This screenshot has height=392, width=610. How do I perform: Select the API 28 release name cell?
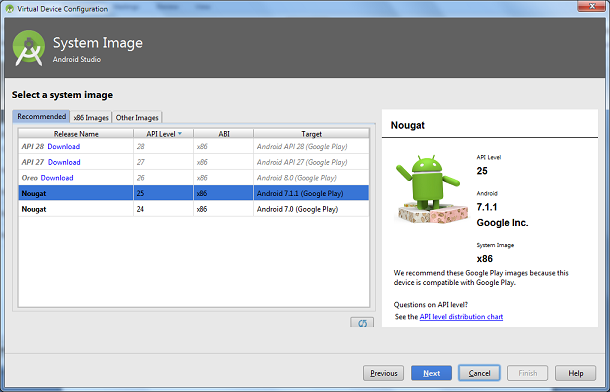(x=76, y=146)
